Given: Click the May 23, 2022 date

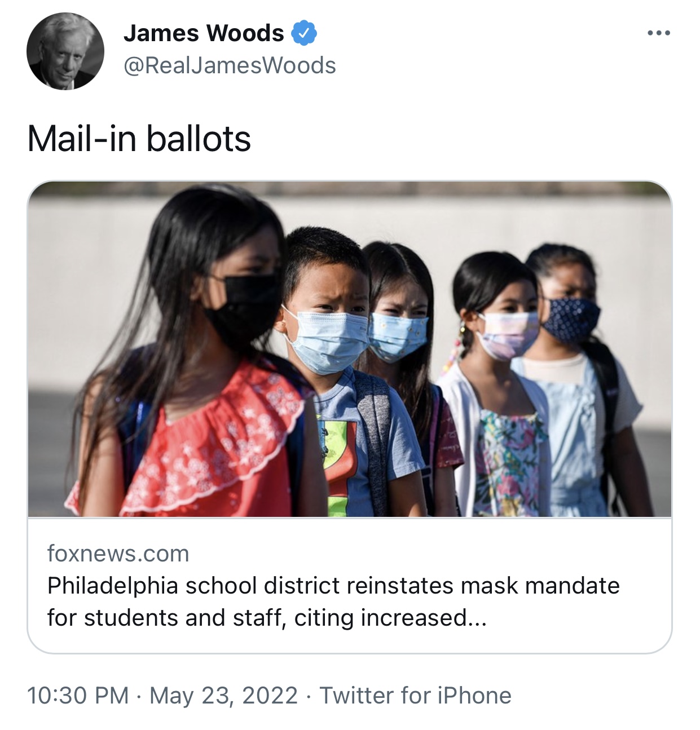Looking at the screenshot, I should click(224, 696).
